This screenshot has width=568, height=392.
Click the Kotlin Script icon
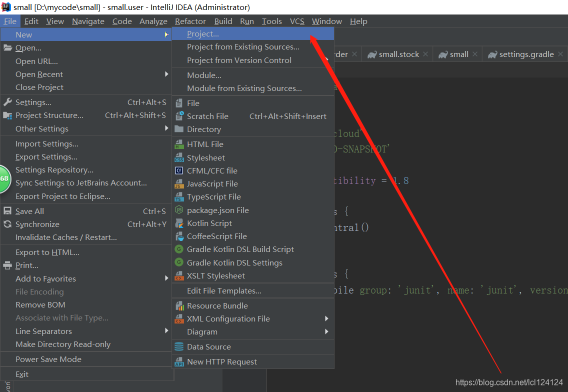[179, 223]
